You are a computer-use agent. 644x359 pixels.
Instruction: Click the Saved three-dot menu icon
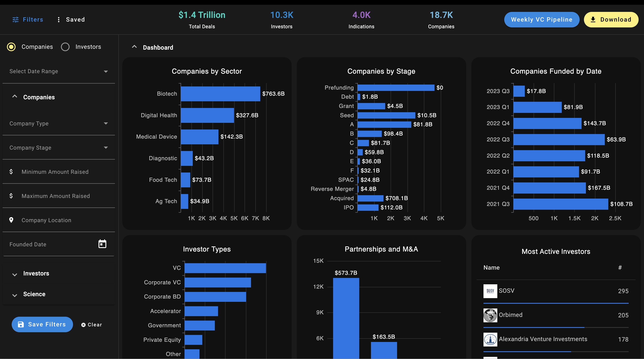click(x=59, y=19)
